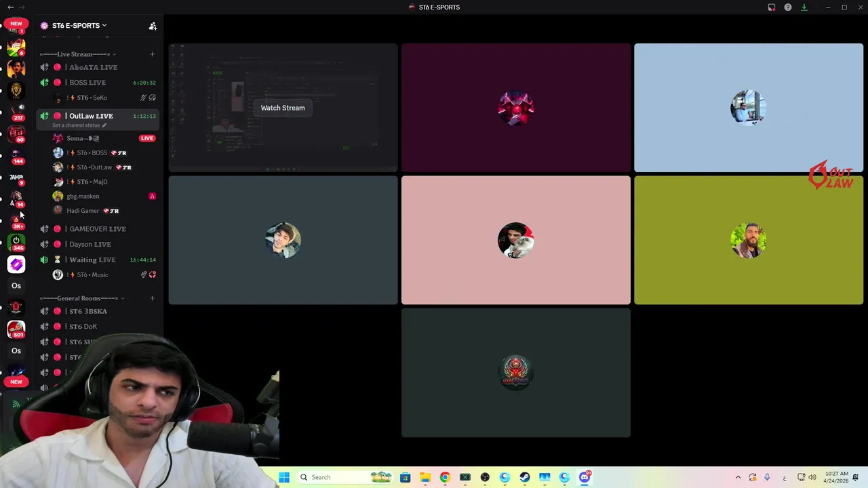Viewport: 868px width, 488px height.
Task: Select user Hadi Gamer in voice list
Action: [x=104, y=211]
